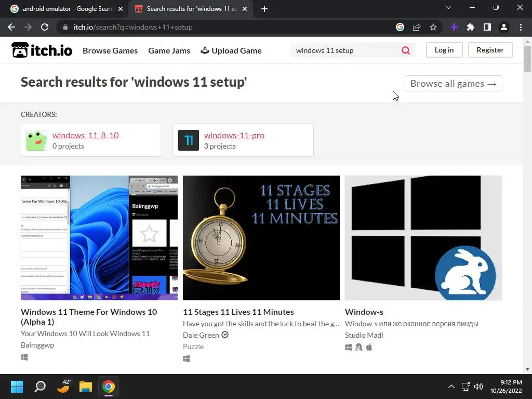
Task: Reload the page with the refresh icon
Action: [x=45, y=27]
